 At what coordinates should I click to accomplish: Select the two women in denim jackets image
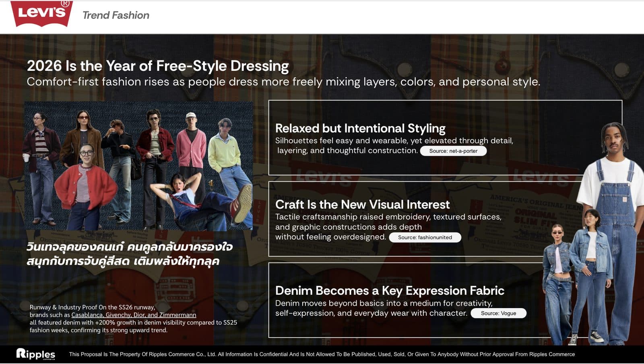[577, 278]
